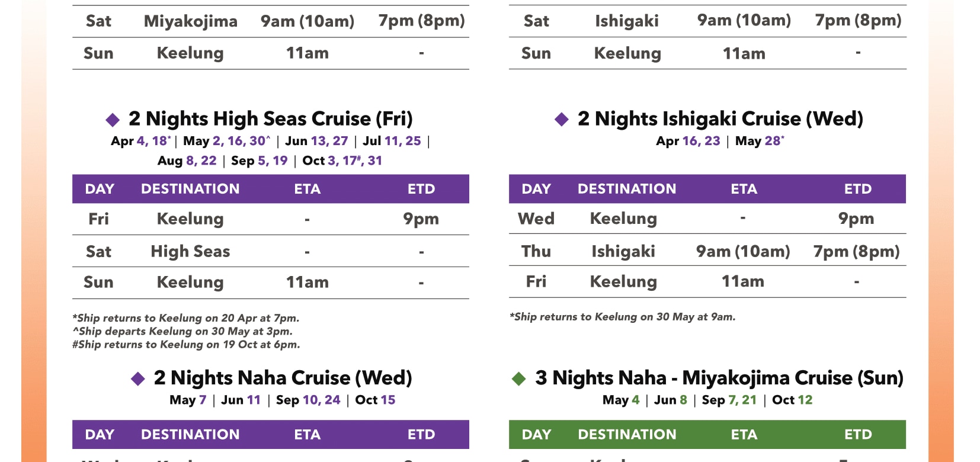Click the ETD header of the Ishigaki Cruise table
The image size is (980, 462).
[858, 189]
